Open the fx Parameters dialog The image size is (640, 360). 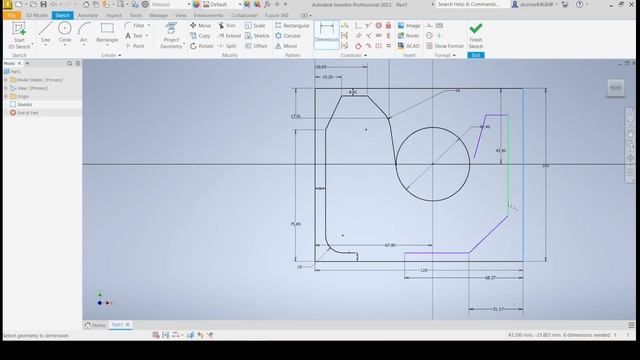pyautogui.click(x=267, y=4)
